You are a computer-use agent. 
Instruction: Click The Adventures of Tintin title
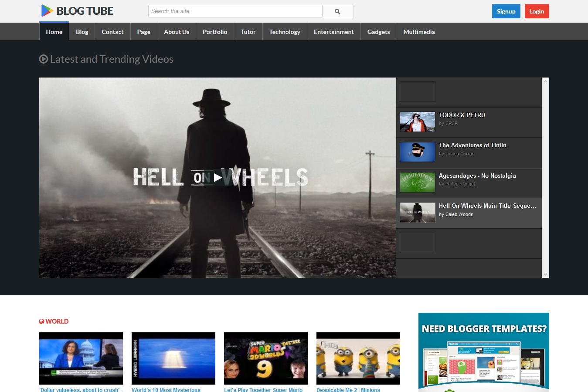click(472, 145)
